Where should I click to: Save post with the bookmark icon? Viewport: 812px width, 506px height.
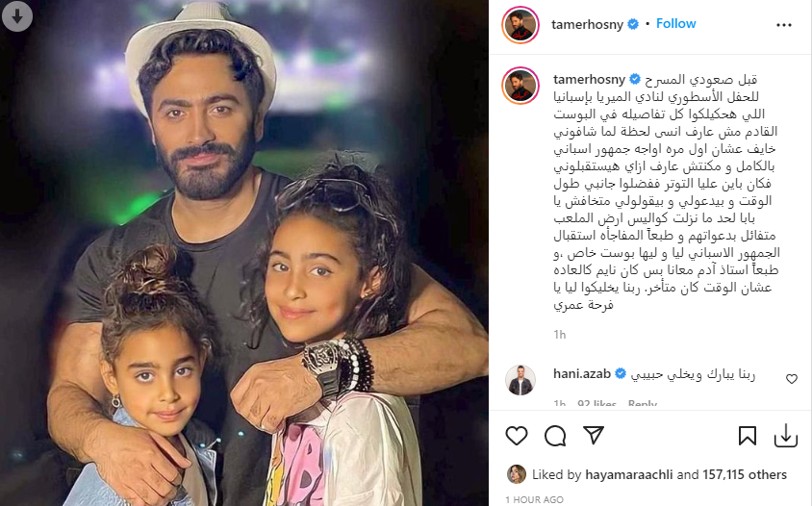click(748, 436)
